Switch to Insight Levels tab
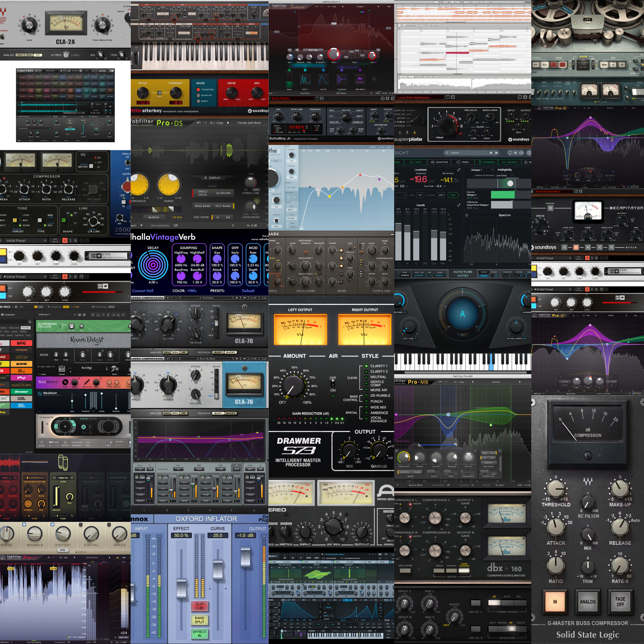This screenshot has width=644, height=644. 416,162
